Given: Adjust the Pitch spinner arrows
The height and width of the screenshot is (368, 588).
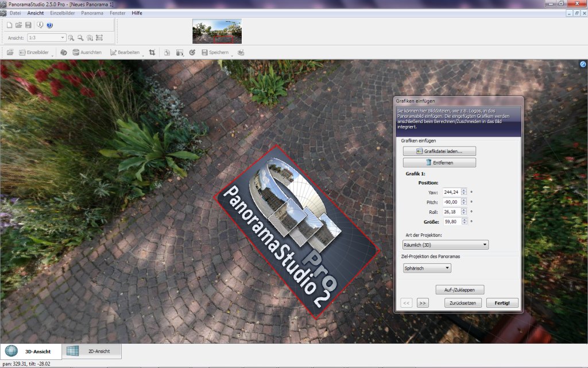Looking at the screenshot, I should (464, 202).
